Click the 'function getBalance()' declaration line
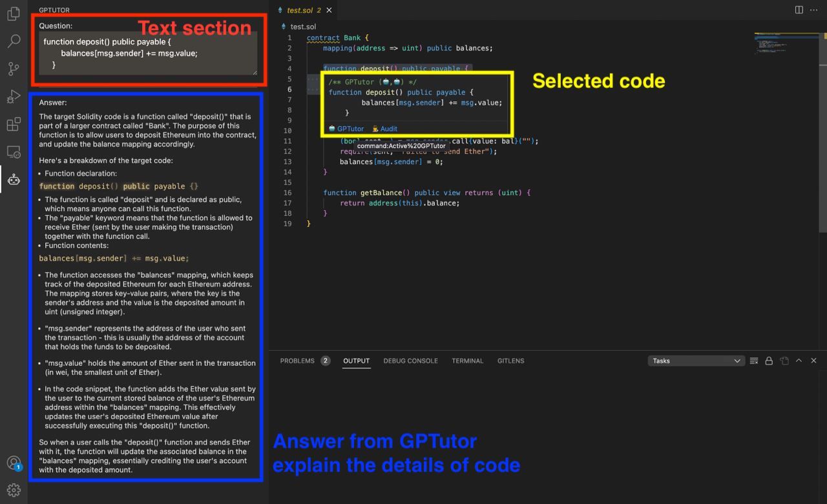This screenshot has height=504, width=827. point(426,193)
